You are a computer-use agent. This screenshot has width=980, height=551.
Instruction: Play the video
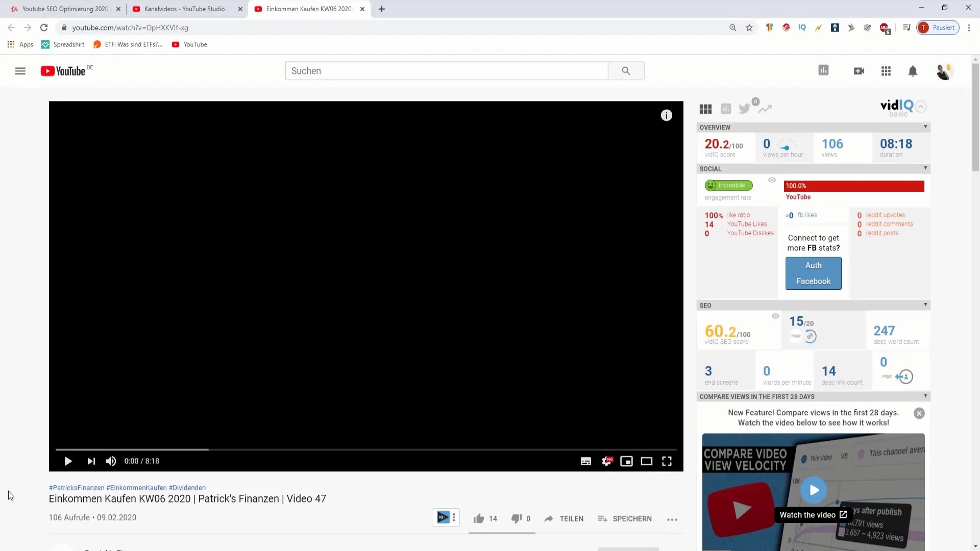coord(68,461)
